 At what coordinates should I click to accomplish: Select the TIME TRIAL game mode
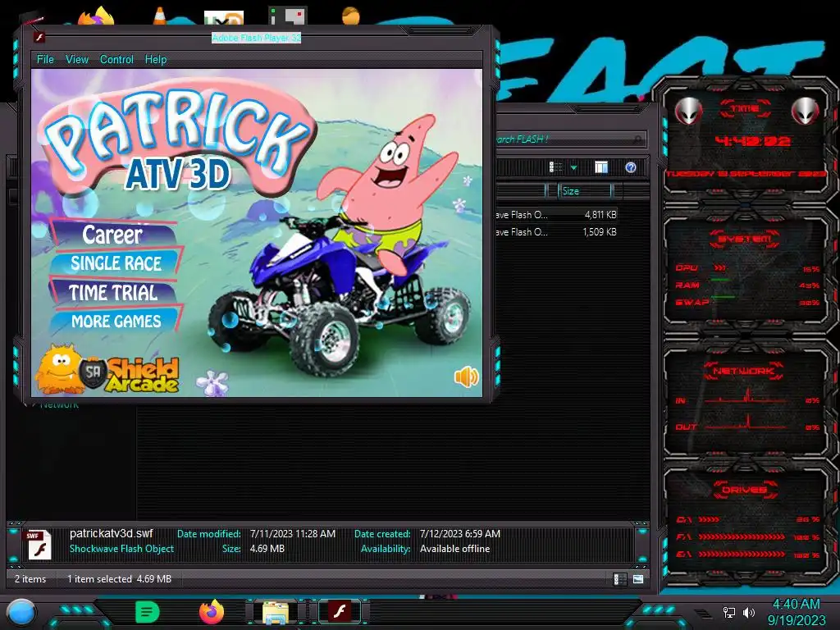click(x=113, y=293)
